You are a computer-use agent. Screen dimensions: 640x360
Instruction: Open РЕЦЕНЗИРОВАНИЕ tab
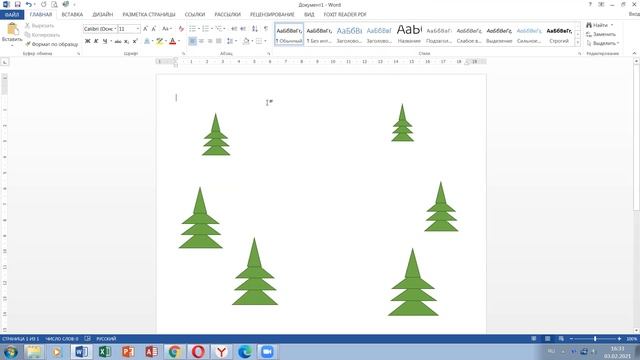click(272, 15)
